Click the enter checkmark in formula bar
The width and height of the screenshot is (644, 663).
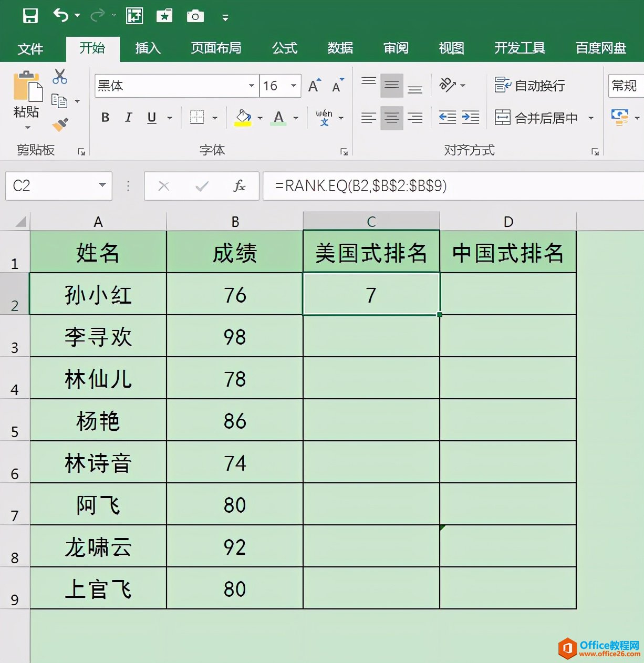click(202, 186)
